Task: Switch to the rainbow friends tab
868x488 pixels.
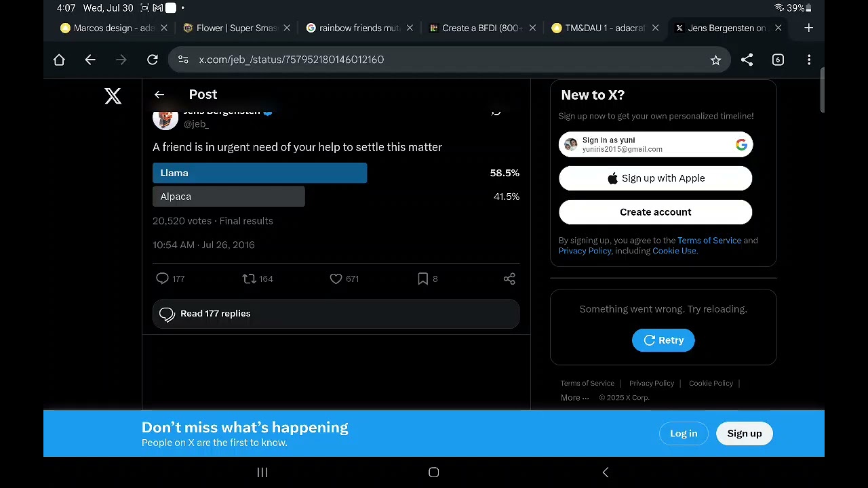Action: [x=358, y=28]
